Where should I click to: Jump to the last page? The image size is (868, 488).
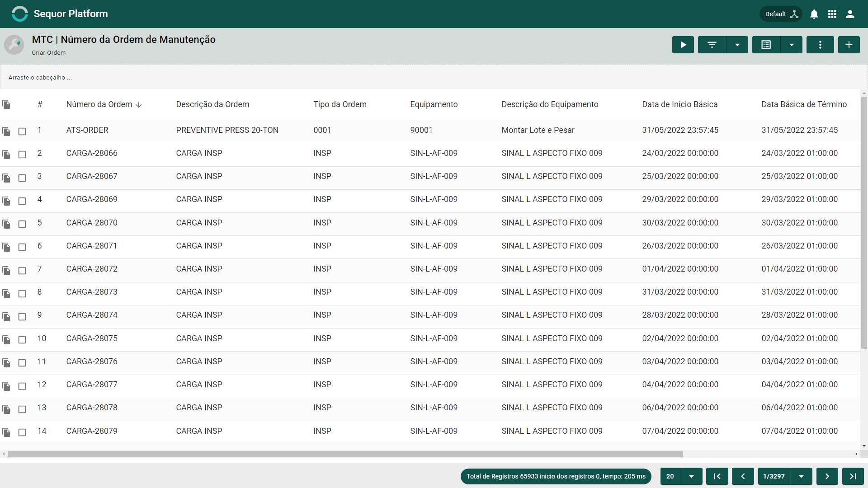pos(853,476)
